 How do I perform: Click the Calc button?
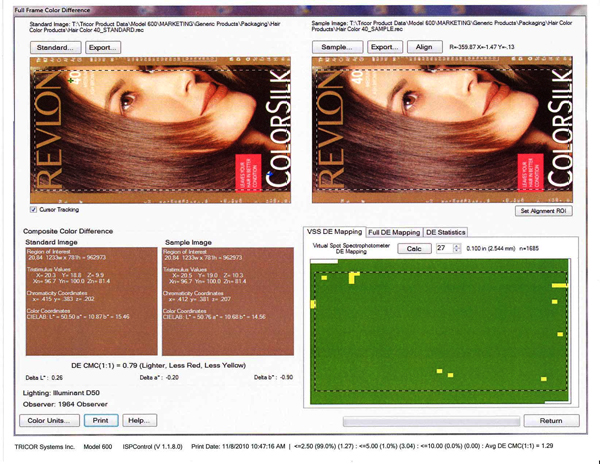click(x=414, y=249)
